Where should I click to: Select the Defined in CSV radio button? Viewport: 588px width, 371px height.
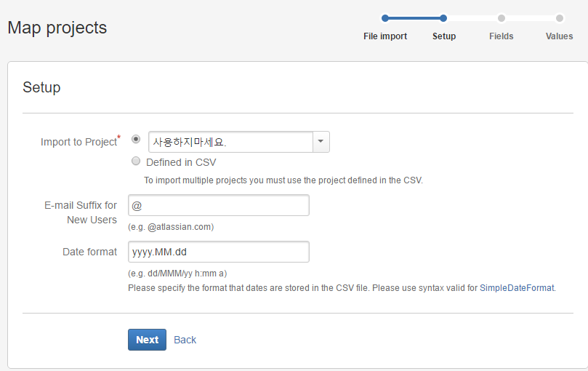136,161
